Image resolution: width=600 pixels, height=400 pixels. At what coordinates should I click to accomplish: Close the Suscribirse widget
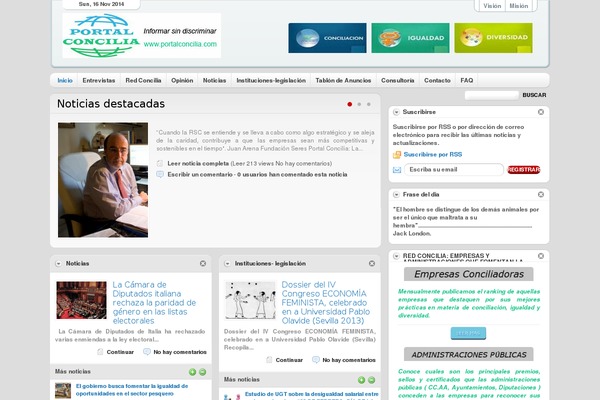(541, 112)
